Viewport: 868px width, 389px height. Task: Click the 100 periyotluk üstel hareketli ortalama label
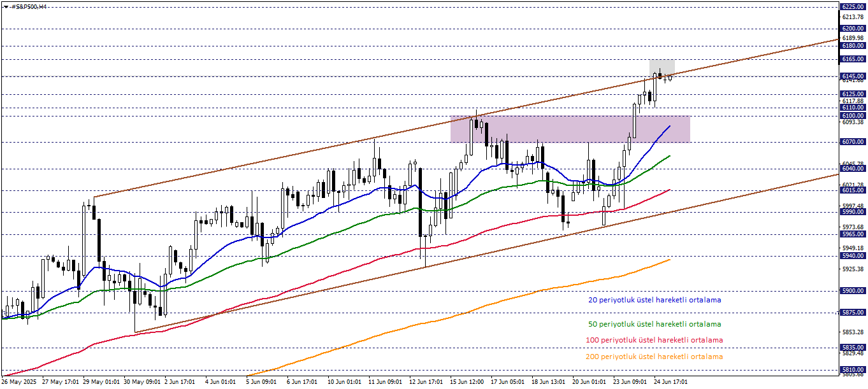(x=654, y=340)
